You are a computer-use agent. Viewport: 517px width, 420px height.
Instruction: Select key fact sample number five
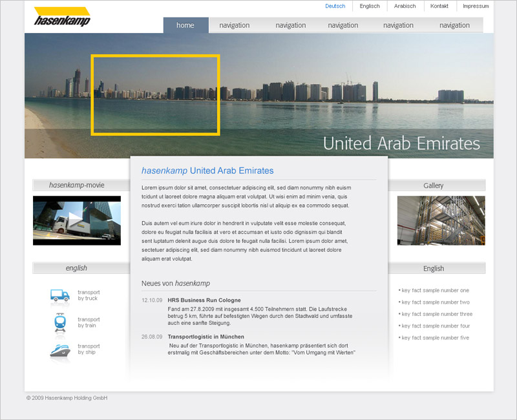[x=435, y=338]
